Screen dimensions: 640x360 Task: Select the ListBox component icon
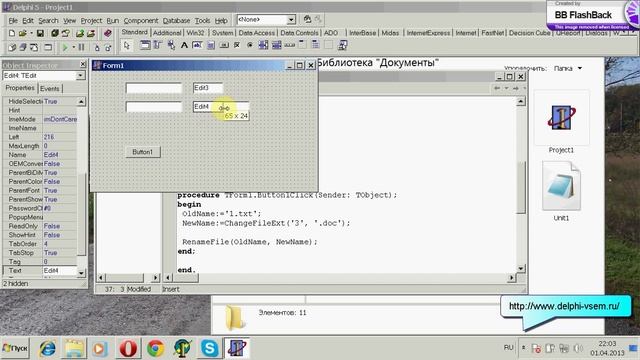pyautogui.click(x=263, y=45)
